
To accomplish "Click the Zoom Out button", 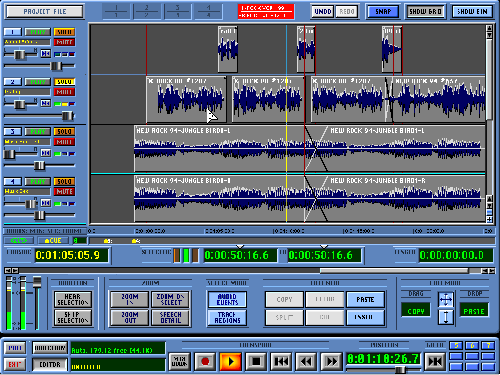I will pyautogui.click(x=129, y=317).
